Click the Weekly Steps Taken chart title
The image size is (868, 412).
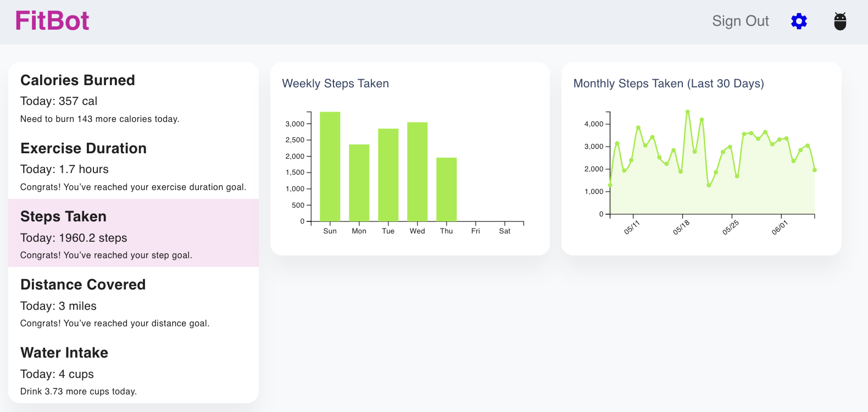336,83
